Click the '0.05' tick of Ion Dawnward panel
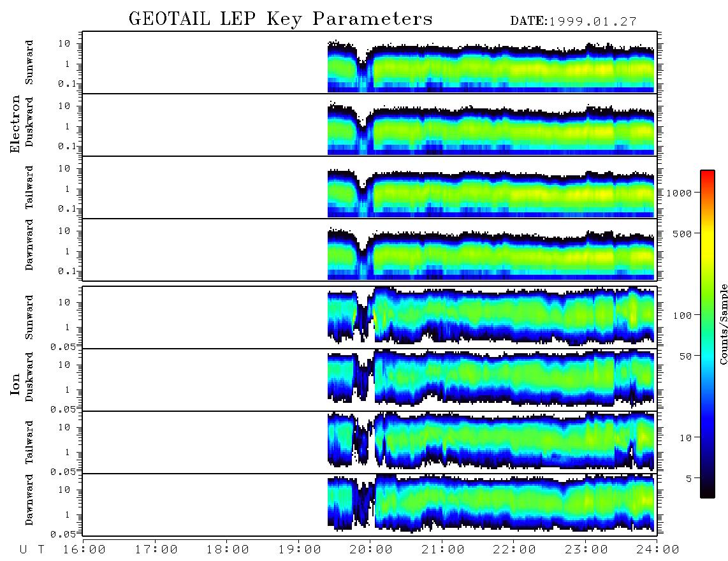The image size is (728, 561). click(x=63, y=534)
